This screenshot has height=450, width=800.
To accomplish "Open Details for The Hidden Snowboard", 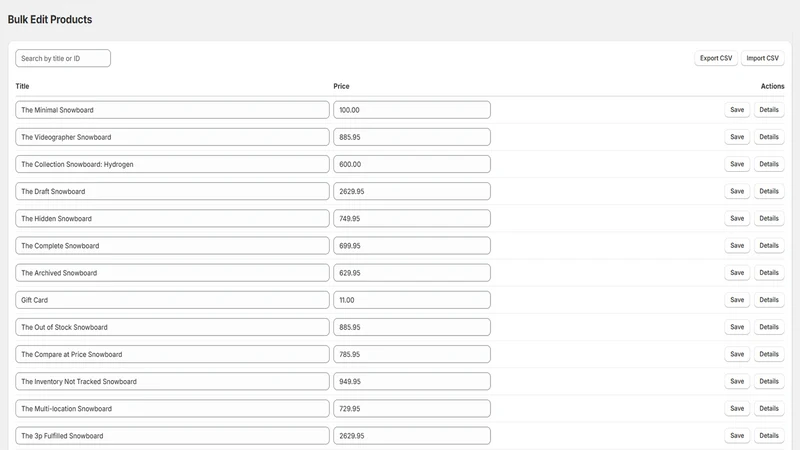I will tap(769, 218).
